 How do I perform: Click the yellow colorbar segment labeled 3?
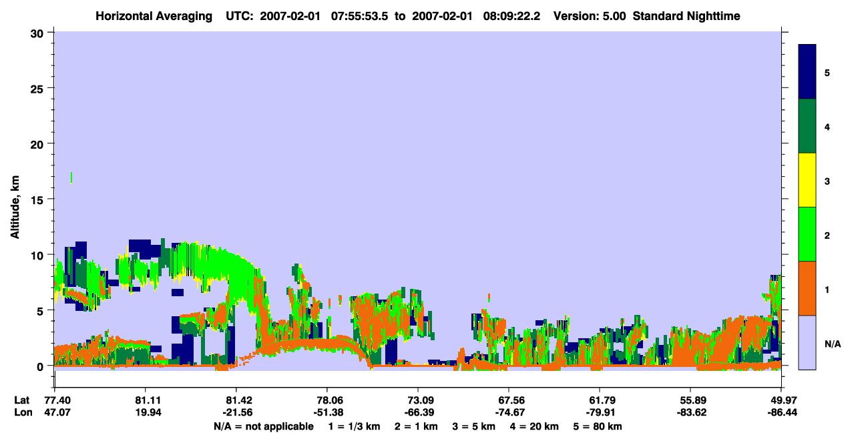pos(807,180)
